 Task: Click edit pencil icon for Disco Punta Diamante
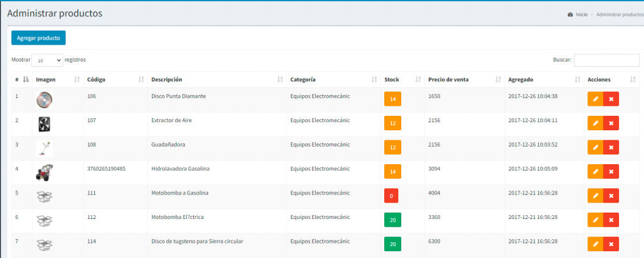coord(595,99)
